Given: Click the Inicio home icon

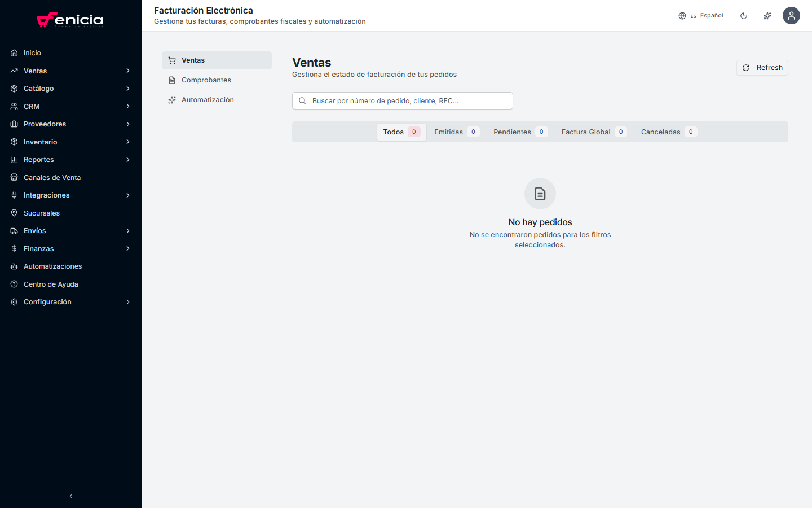Looking at the screenshot, I should point(14,53).
